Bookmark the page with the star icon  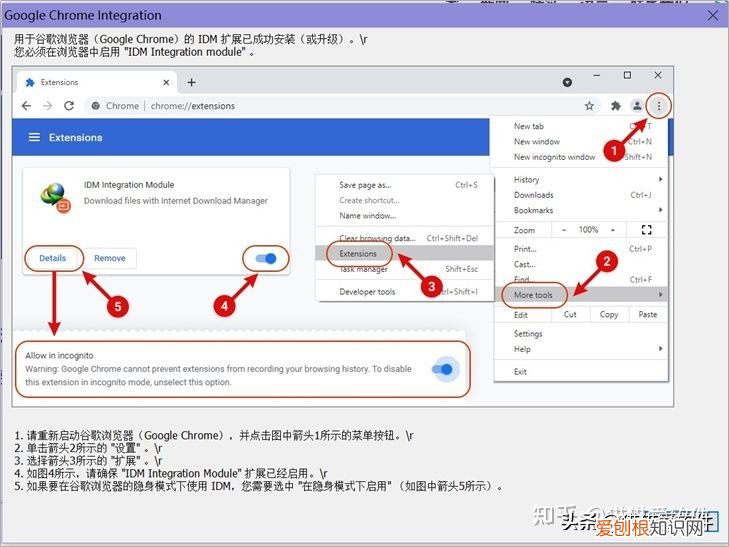[589, 106]
